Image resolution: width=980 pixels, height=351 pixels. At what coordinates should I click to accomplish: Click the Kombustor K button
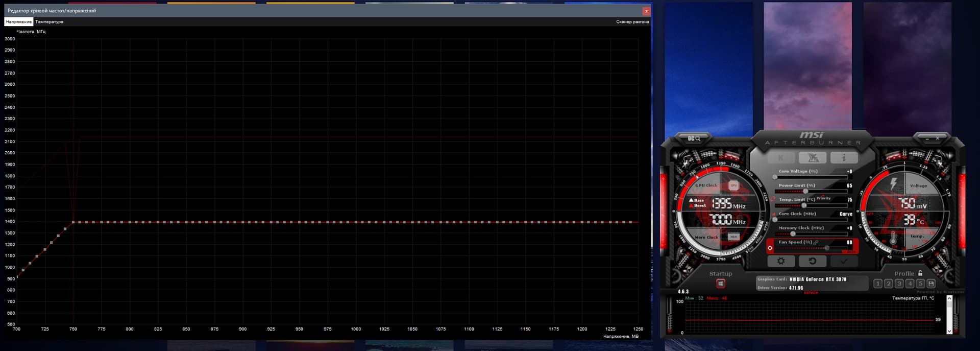[781, 157]
